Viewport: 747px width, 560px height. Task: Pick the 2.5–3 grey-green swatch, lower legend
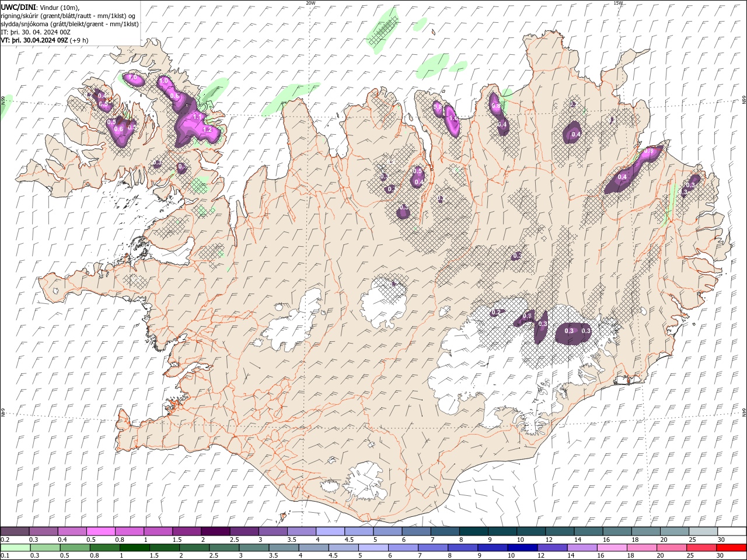coord(225,548)
